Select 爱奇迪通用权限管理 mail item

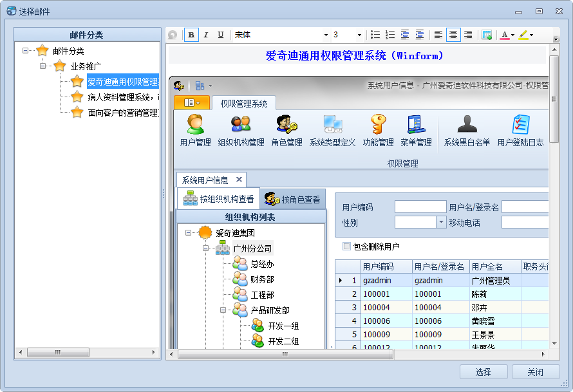click(123, 82)
